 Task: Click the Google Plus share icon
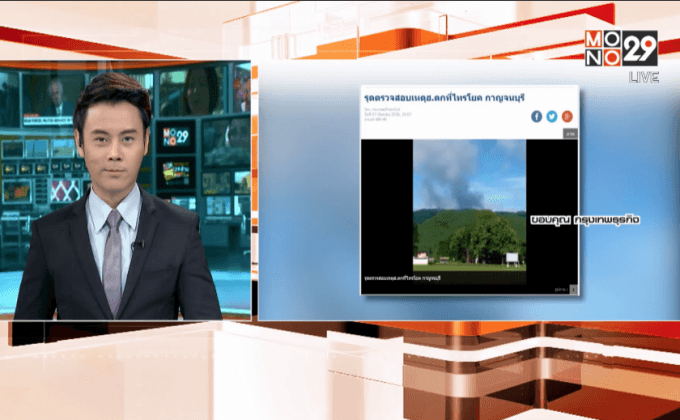(567, 116)
